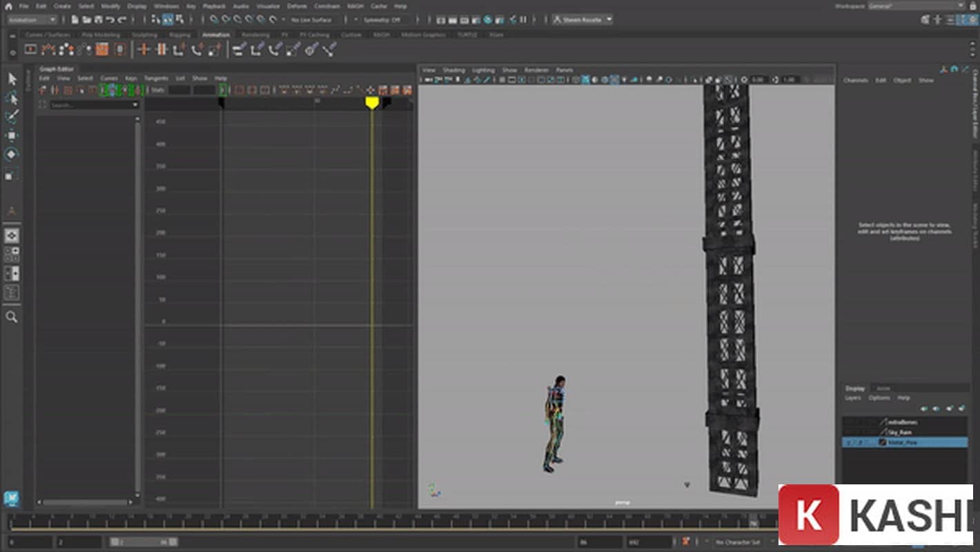Viewport: 980px width, 552px height.
Task: Open the menu set selector showing Animation
Action: (28, 19)
